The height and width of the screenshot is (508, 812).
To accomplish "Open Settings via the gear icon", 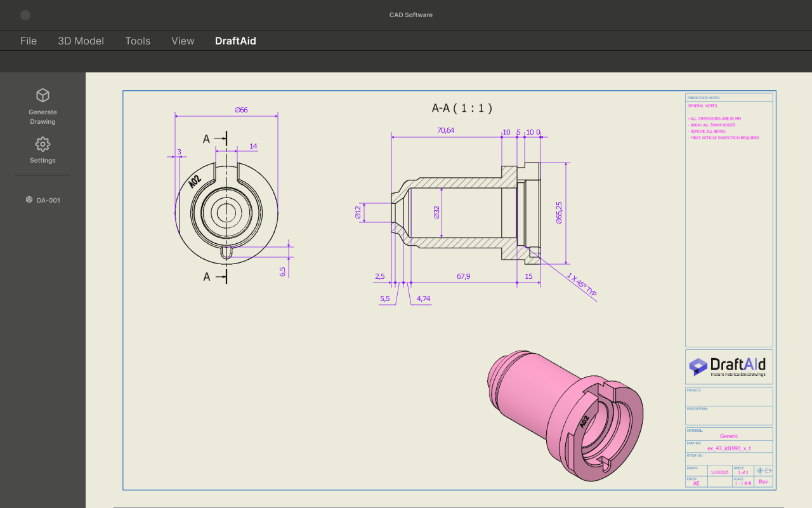I will point(43,144).
